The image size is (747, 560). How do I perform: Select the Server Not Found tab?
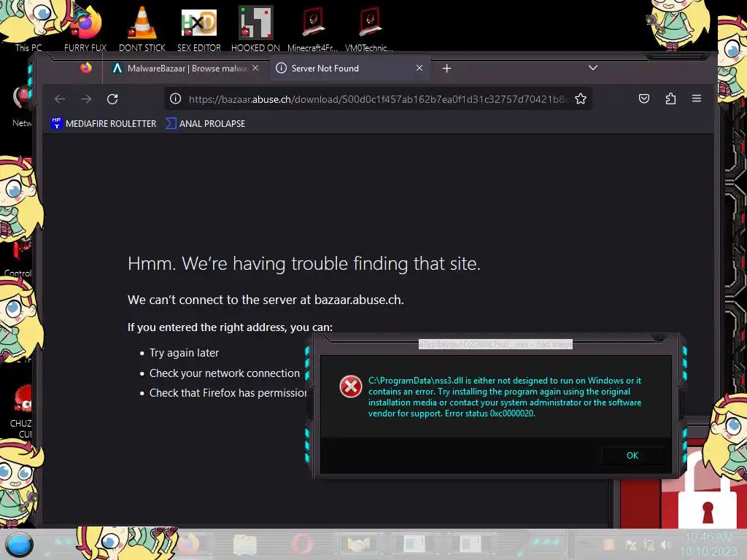(x=350, y=69)
